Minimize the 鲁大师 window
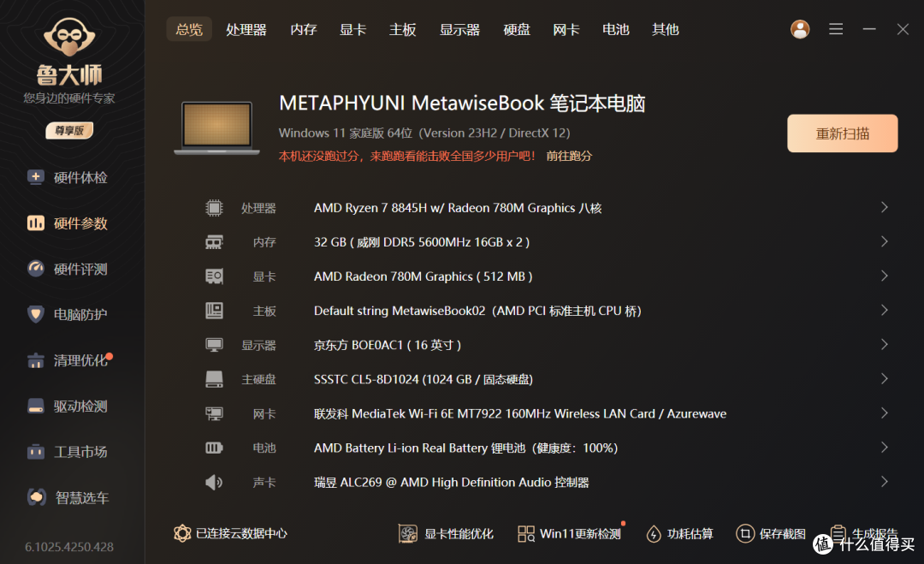The image size is (924, 564). (x=869, y=29)
